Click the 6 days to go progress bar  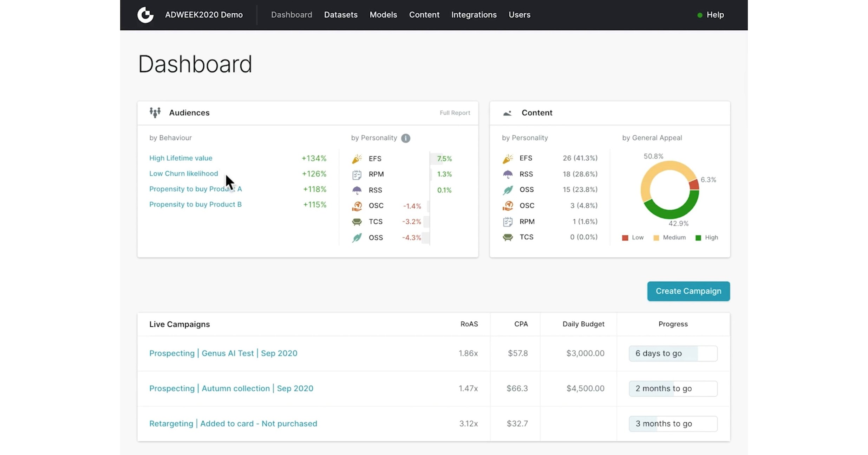pos(672,353)
